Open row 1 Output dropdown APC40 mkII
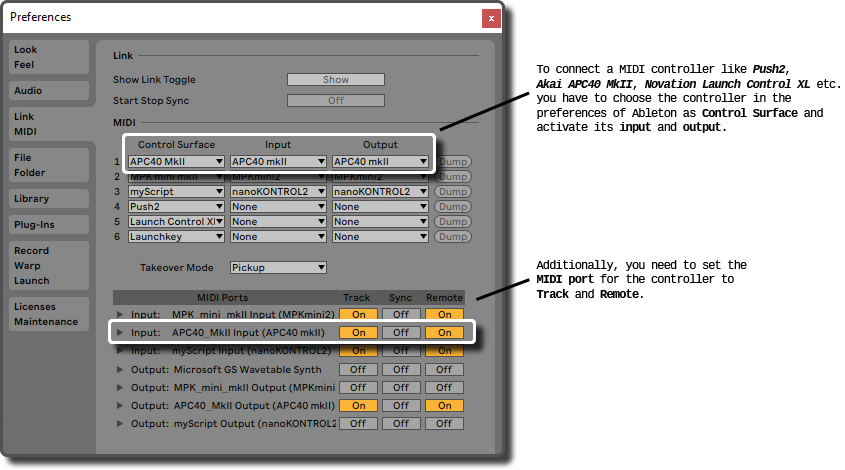Image resolution: width=845 pixels, height=470 pixels. point(380,162)
